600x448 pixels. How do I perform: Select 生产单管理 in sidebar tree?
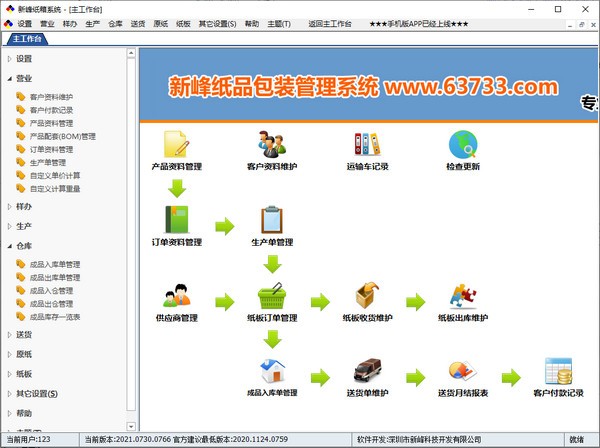[48, 163]
